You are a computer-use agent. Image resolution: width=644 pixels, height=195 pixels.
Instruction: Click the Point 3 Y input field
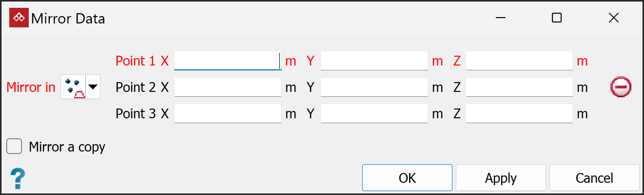tap(374, 114)
